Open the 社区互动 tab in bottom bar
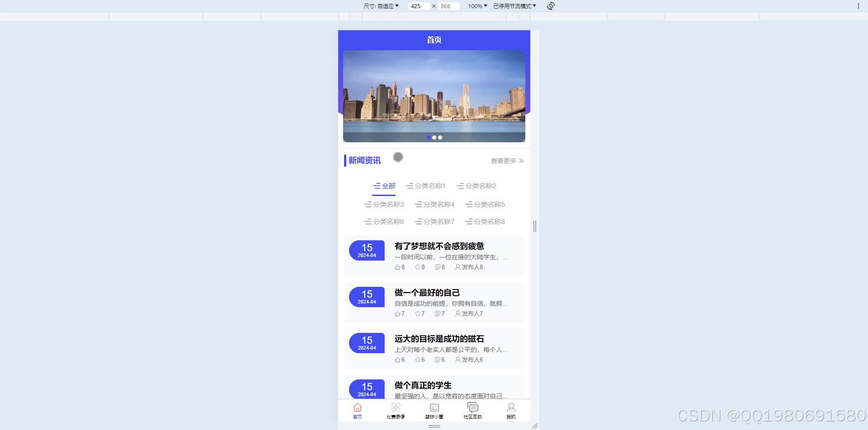Image resolution: width=868 pixels, height=430 pixels. (x=472, y=411)
